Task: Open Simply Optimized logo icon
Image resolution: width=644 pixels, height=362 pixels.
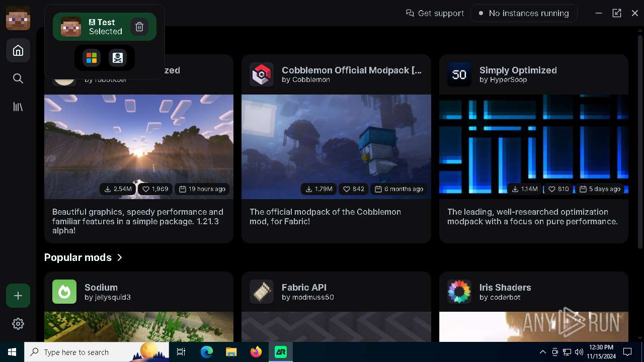Action: point(459,74)
